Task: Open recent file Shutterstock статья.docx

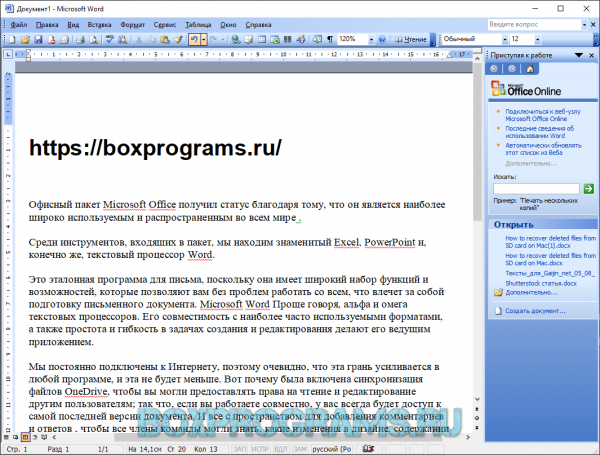Action: tap(541, 283)
